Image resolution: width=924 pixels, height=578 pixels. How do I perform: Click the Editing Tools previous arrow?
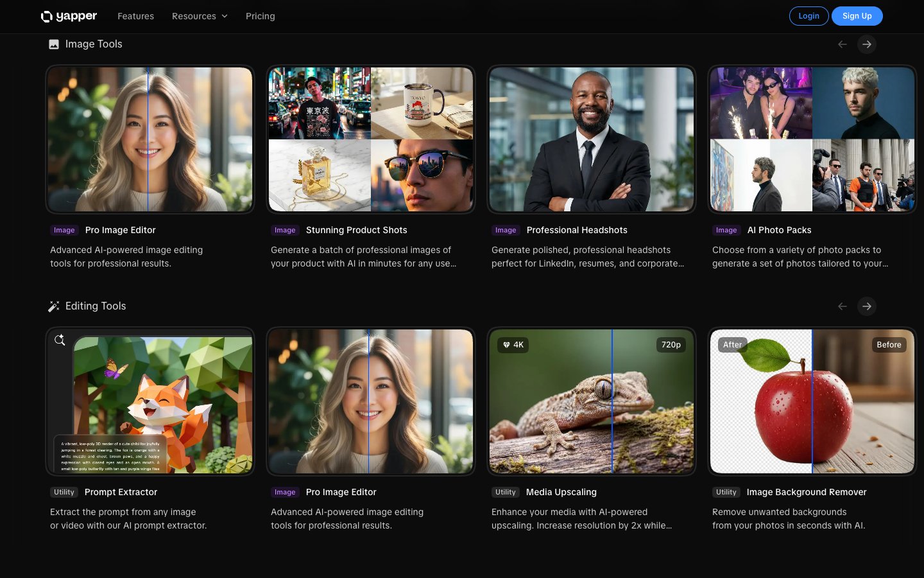tap(843, 306)
